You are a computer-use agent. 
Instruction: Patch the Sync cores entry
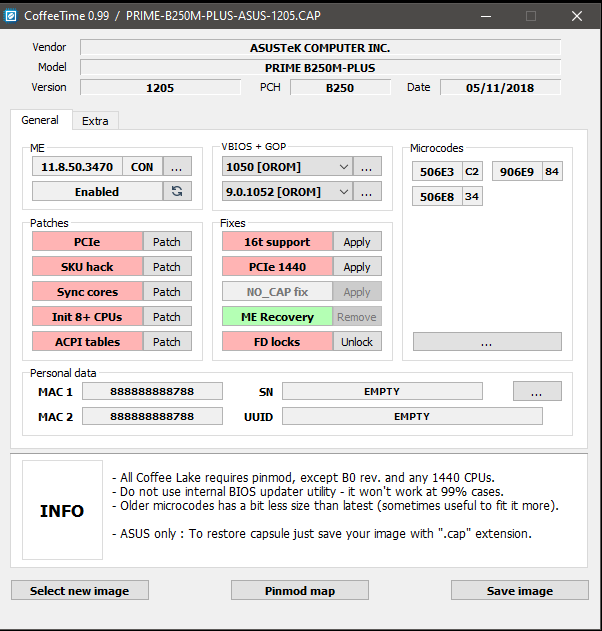tap(167, 291)
